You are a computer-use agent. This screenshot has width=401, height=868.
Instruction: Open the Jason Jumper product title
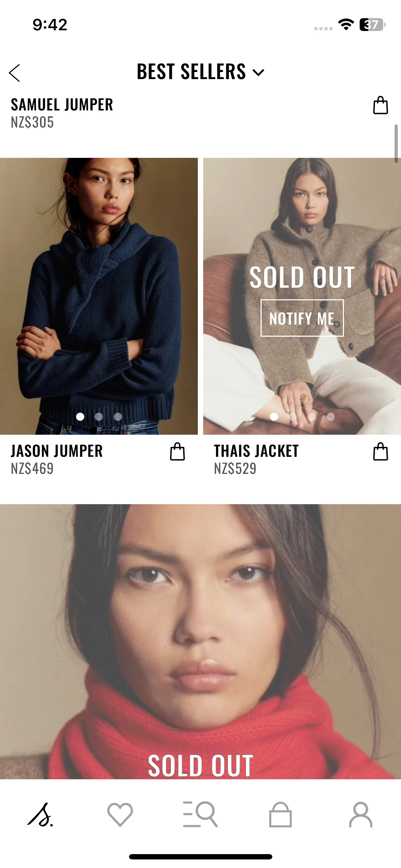click(57, 451)
